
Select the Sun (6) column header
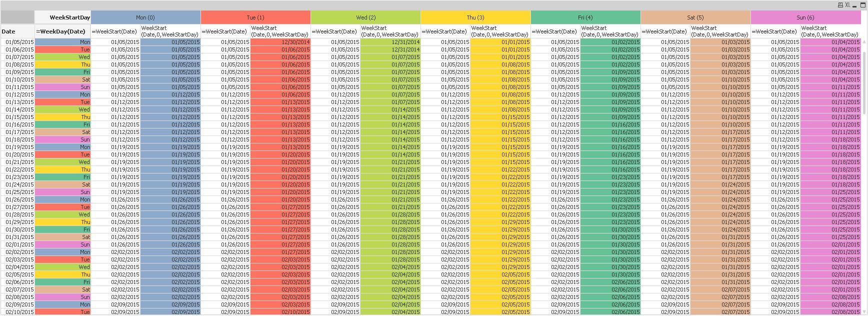pos(805,17)
